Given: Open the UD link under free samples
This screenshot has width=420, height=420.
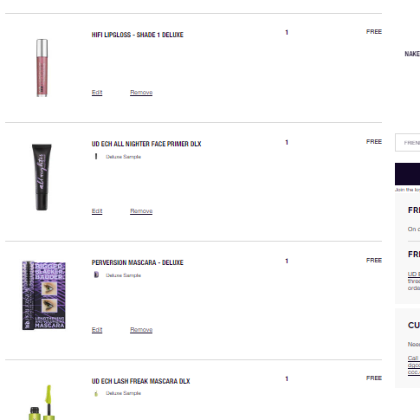Looking at the screenshot, I should click(x=414, y=274).
